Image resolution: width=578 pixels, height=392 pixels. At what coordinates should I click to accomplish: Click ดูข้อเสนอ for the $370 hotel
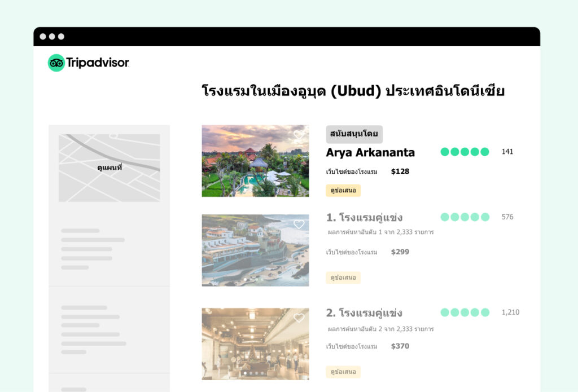click(343, 372)
